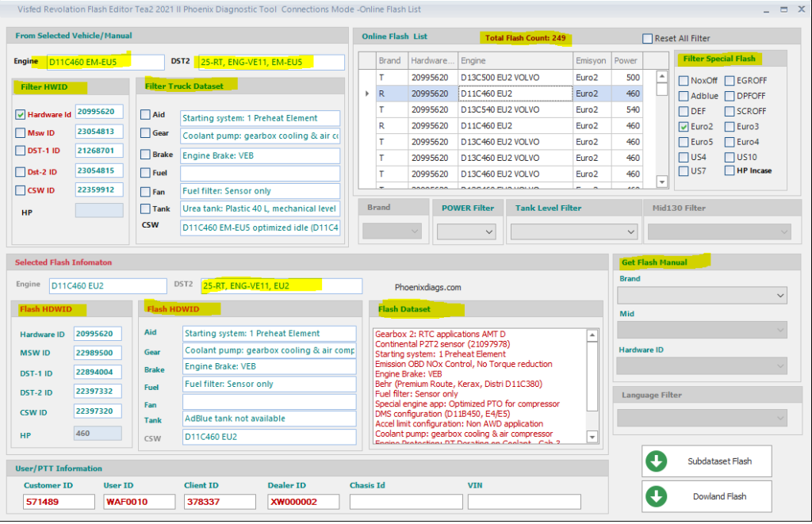
Task: Uncheck the Hardware Id filter checkbox
Action: 20,114
